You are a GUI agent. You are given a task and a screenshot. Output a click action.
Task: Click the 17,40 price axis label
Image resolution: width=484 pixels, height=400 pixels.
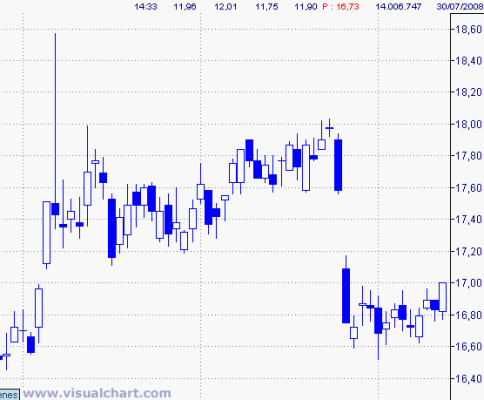pos(469,219)
